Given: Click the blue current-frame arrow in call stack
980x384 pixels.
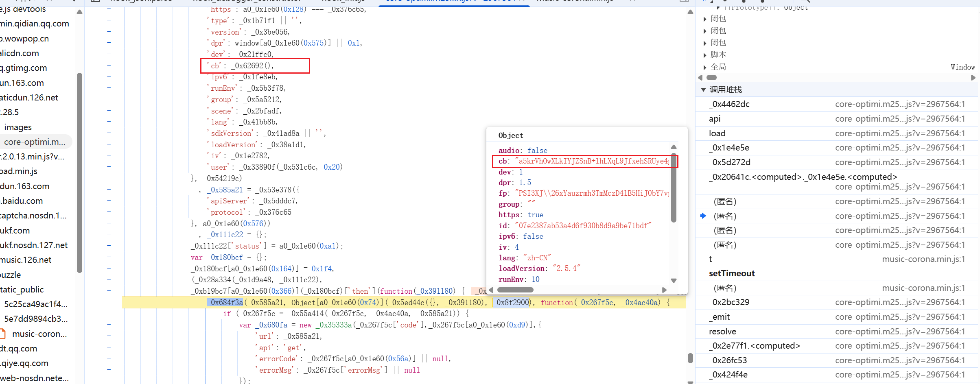Looking at the screenshot, I should coord(703,216).
